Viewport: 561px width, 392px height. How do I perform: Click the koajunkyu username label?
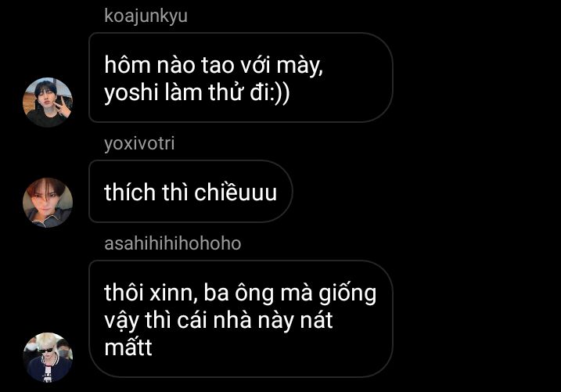(146, 16)
